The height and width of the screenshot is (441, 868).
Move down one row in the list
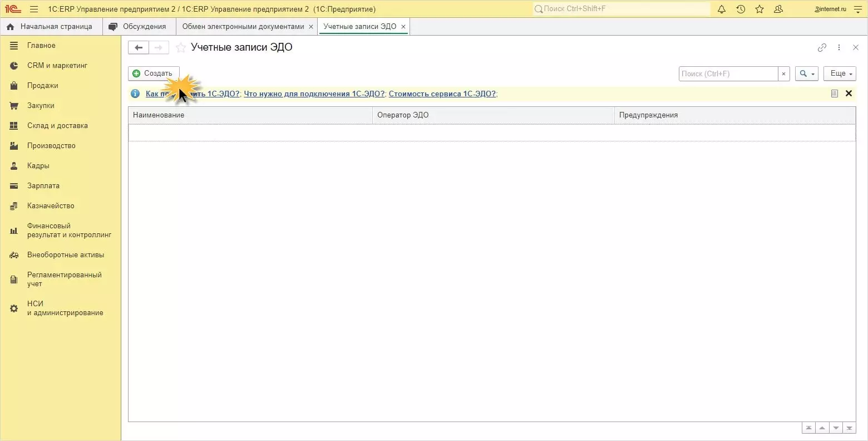836,428
